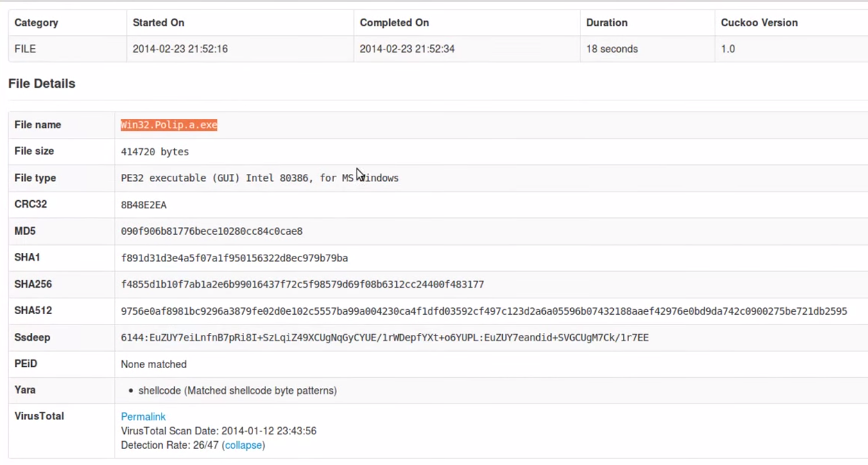
Task: Click the Ssdeep fuzzy hash value
Action: pos(384,337)
